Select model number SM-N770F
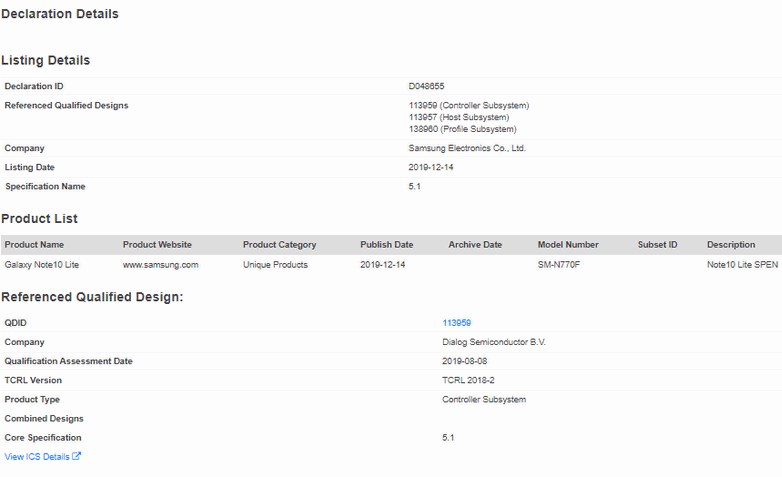 [559, 264]
